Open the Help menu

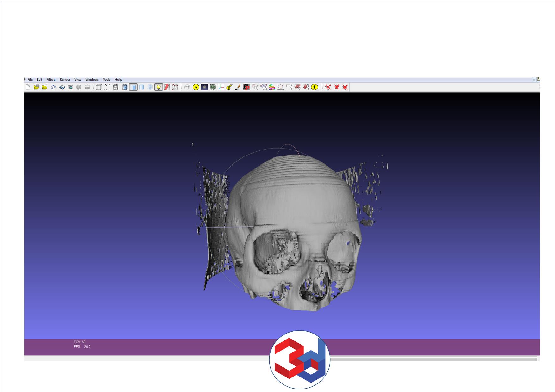point(118,80)
